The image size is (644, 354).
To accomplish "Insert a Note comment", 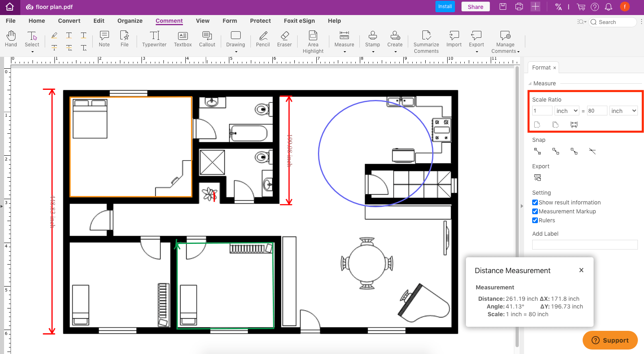I will 104,39.
